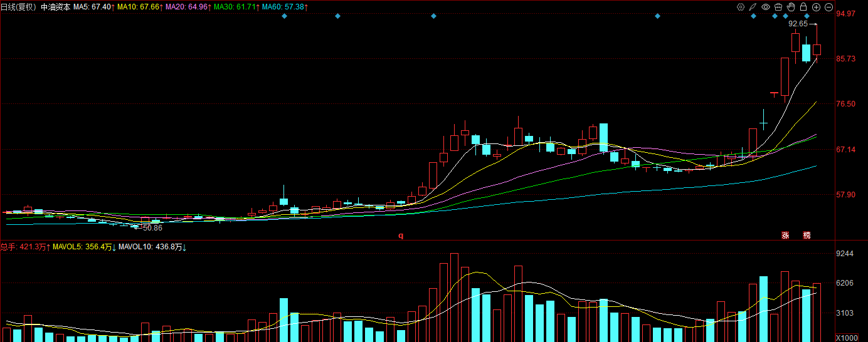
Task: Click the 3103 volume axis value
Action: click(845, 313)
